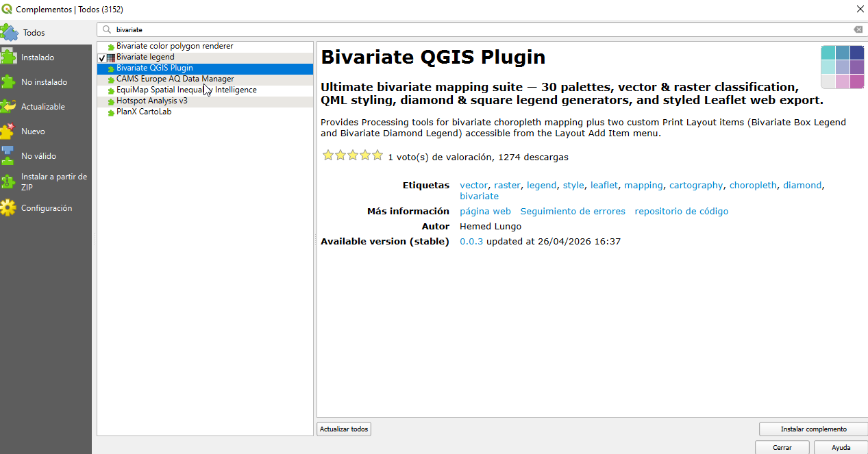Click the cartography tag link

coord(696,186)
